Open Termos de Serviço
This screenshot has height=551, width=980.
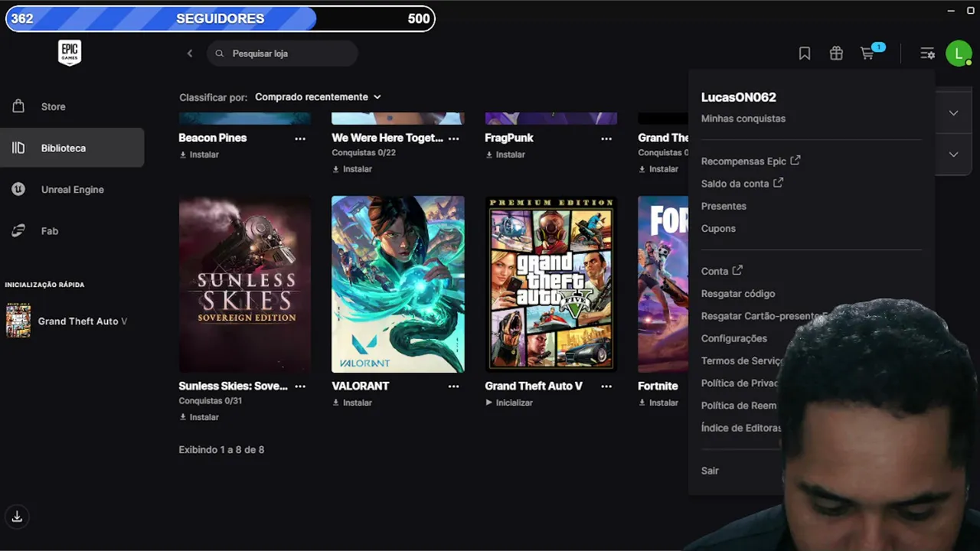click(x=741, y=361)
